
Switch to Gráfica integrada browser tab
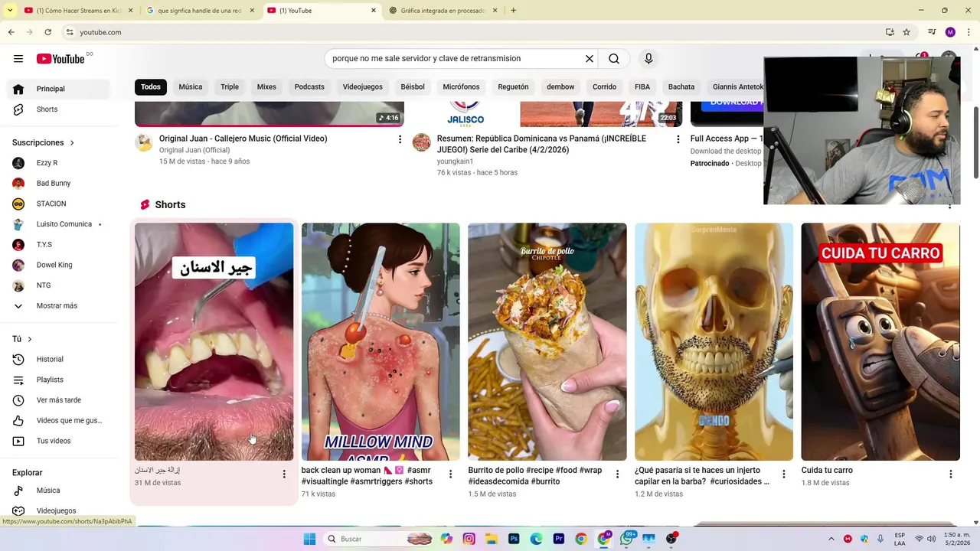[443, 11]
